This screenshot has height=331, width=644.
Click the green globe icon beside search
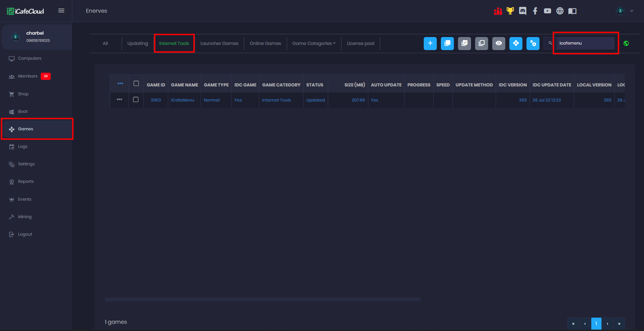[x=626, y=43]
